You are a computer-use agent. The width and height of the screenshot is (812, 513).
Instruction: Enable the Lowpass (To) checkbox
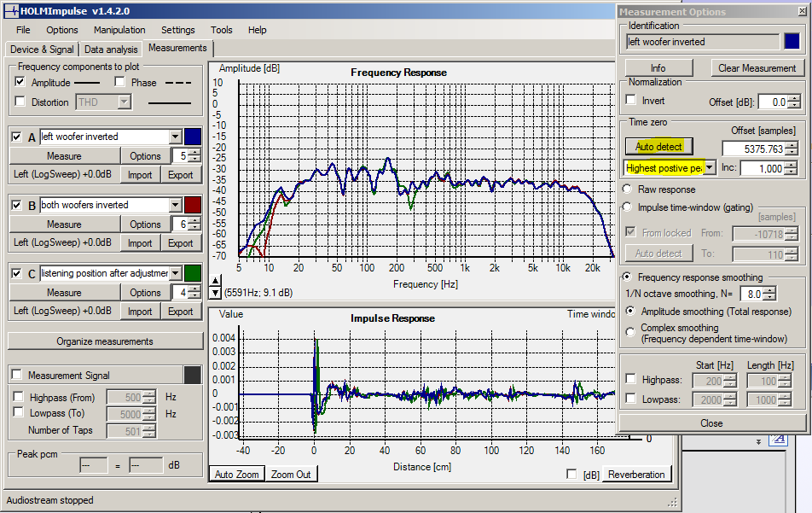[x=18, y=412]
